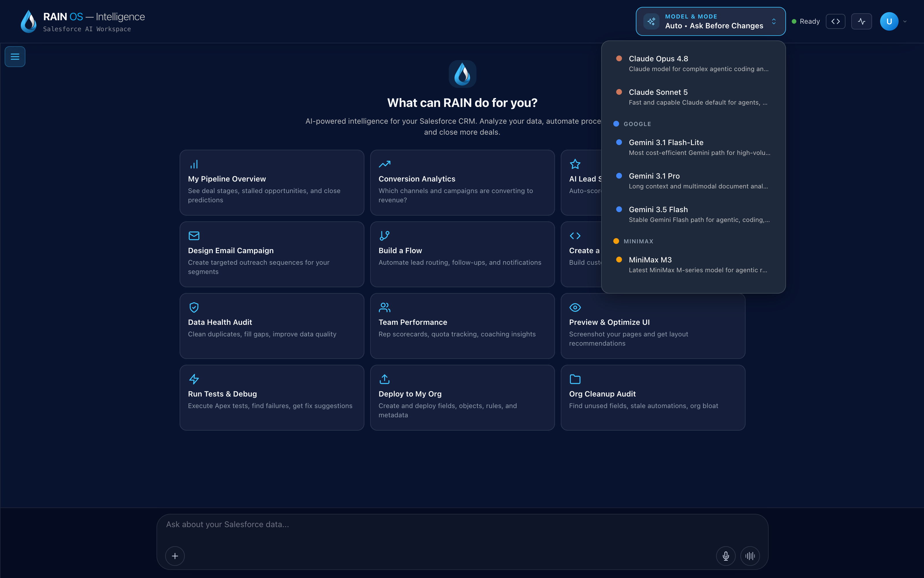
Task: Click 'What can RAIN do for you?' heading
Action: point(462,103)
